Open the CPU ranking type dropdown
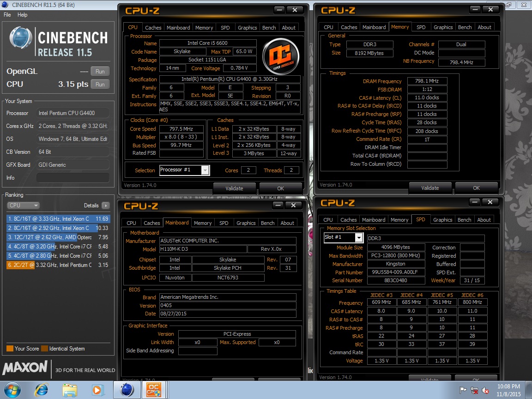Image resolution: width=532 pixels, height=399 pixels. 23,205
